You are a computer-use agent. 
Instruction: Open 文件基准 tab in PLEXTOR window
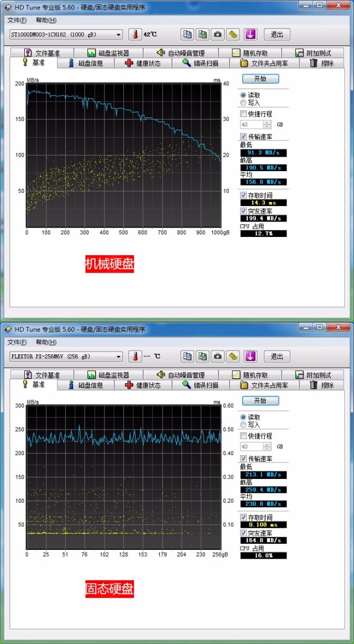pyautogui.click(x=42, y=375)
